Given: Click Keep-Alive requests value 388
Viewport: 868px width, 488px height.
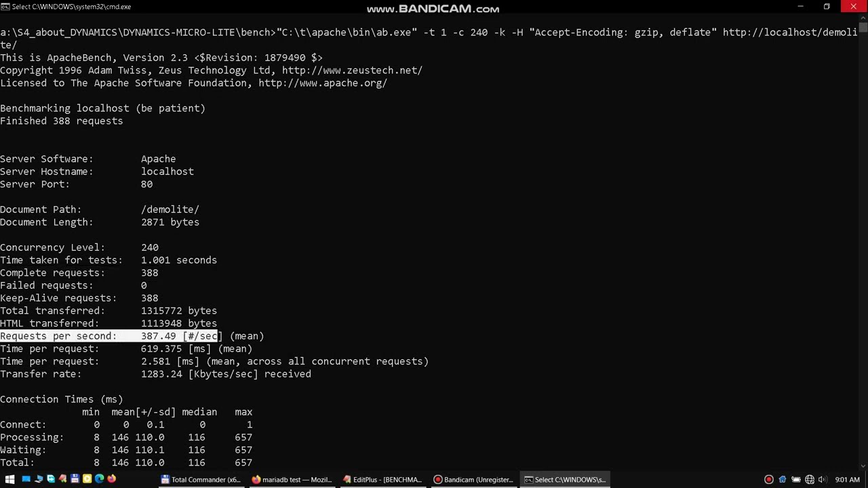Looking at the screenshot, I should 150,298.
